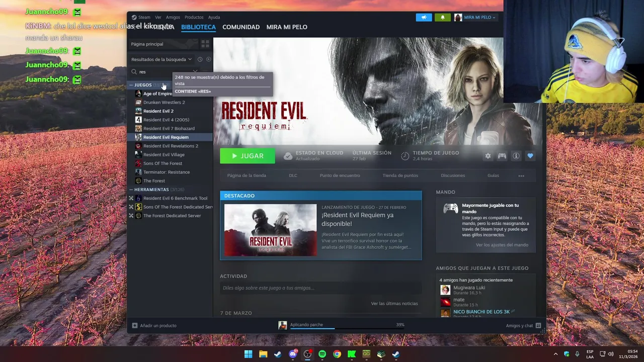The width and height of the screenshot is (644, 362).
Task: Click the cloud status icon
Action: point(288,156)
